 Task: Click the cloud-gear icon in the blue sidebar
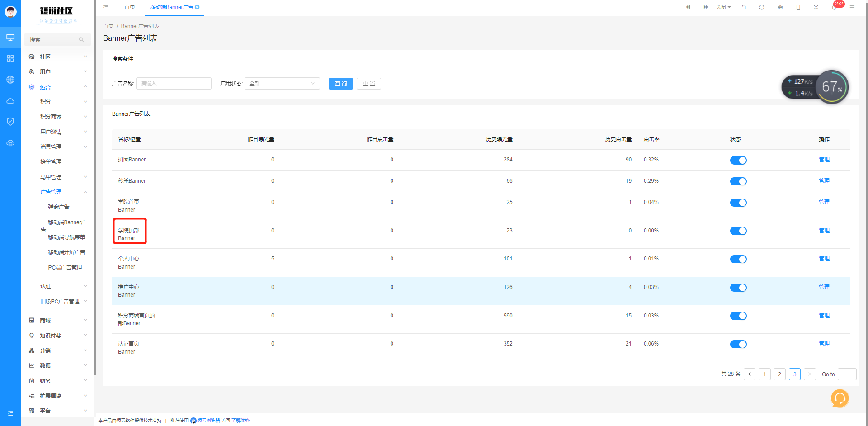click(x=10, y=143)
